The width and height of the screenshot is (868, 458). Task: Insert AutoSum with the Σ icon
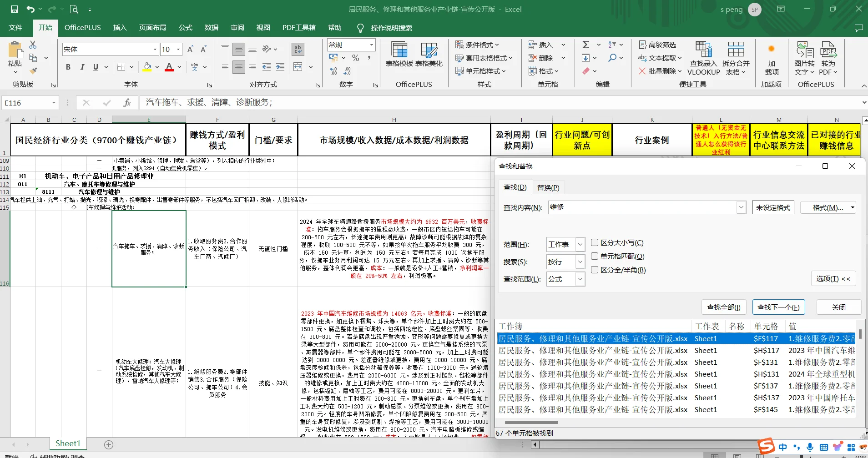point(586,44)
